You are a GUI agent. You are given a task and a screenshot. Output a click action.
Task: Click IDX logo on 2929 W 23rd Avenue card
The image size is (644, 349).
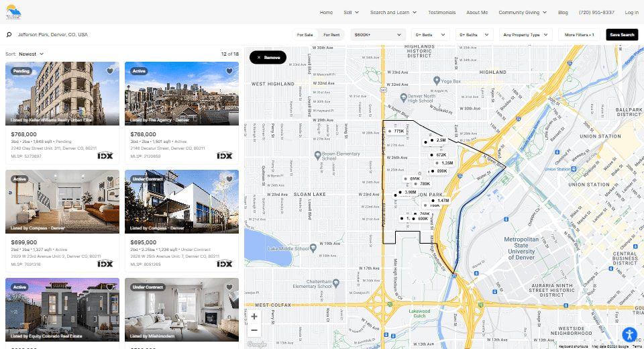(105, 264)
